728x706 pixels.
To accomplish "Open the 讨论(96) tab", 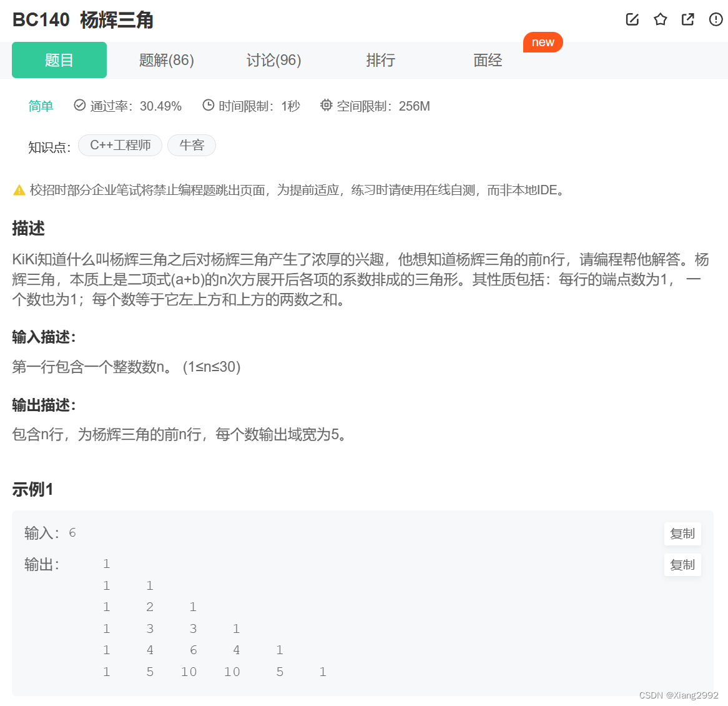I will click(273, 60).
